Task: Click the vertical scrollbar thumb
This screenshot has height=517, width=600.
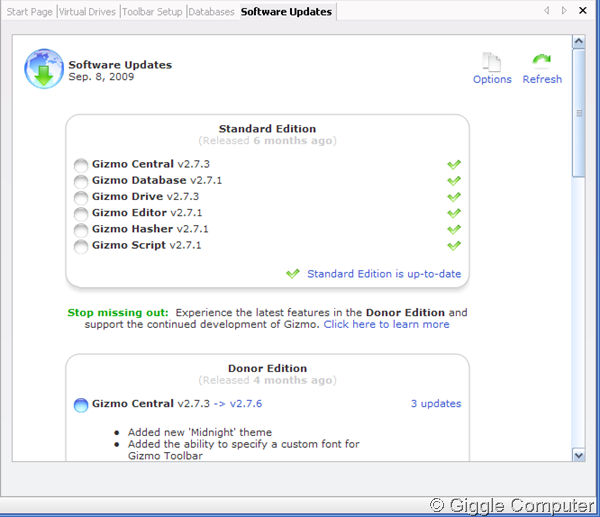Action: coord(579,113)
